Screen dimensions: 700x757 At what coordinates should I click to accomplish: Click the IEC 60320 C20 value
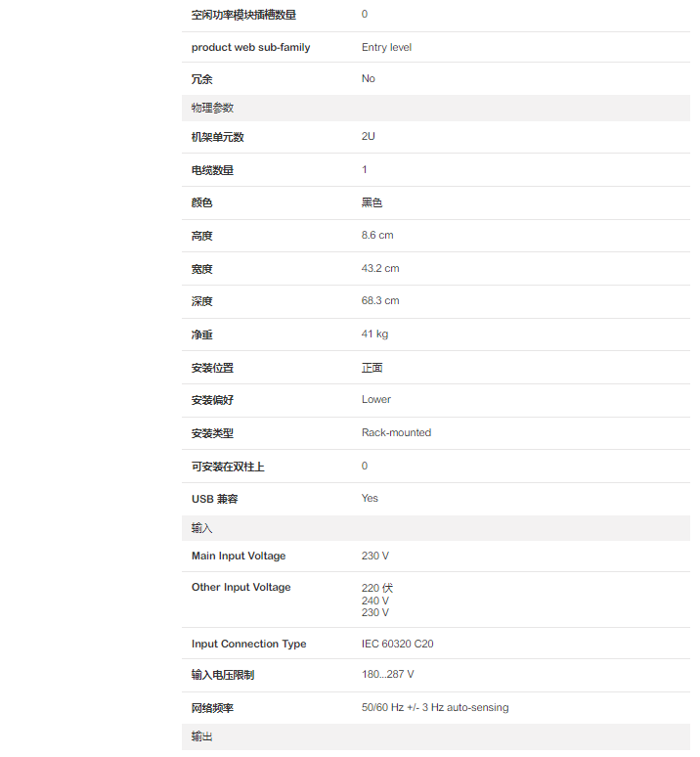397,644
